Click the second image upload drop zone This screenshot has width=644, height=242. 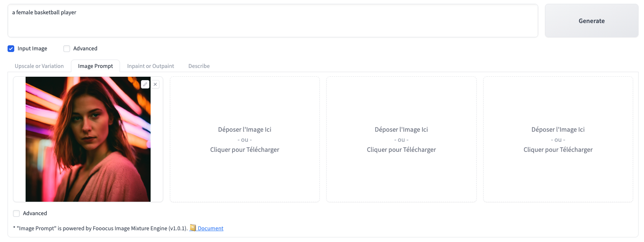click(245, 139)
